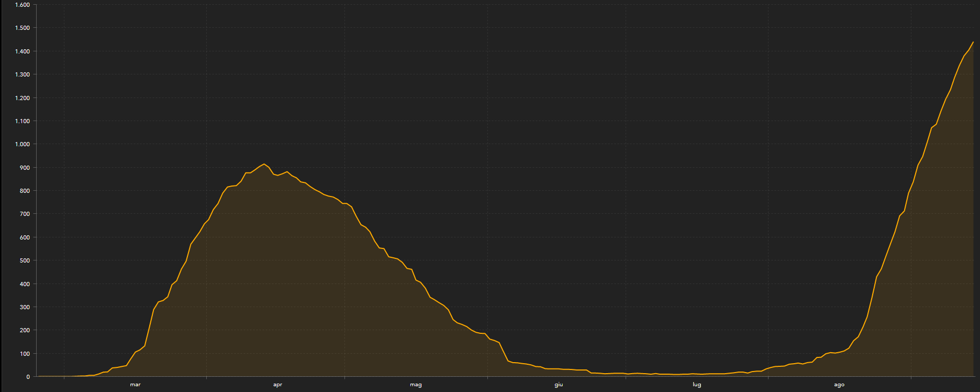This screenshot has height=392, width=980.
Task: Click the 1.000 y-axis value label
Action: [23, 144]
